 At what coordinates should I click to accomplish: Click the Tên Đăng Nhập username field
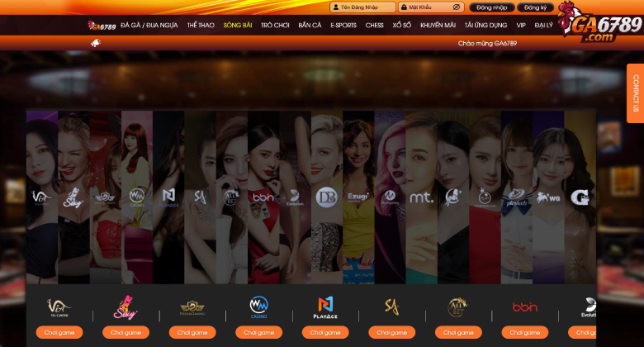[362, 7]
